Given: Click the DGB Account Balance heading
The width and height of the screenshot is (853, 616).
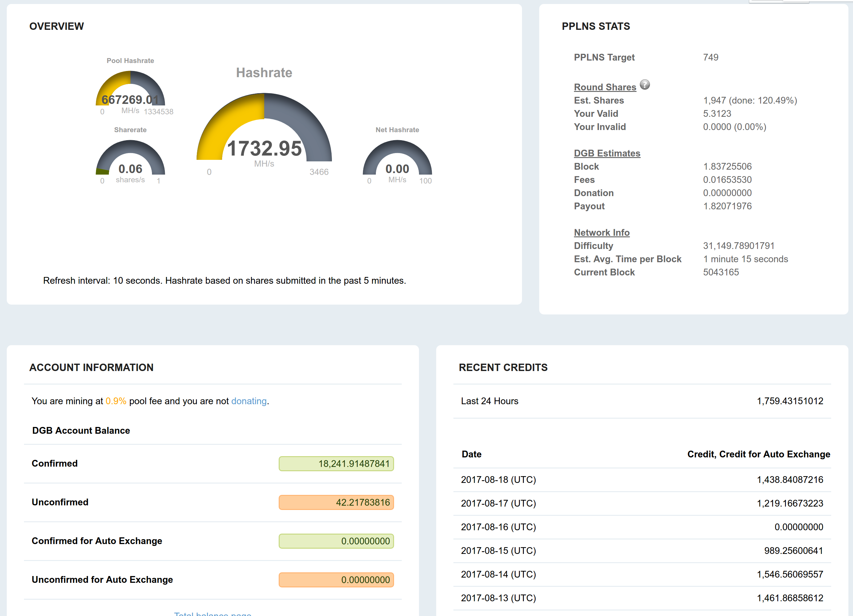Looking at the screenshot, I should tap(81, 430).
